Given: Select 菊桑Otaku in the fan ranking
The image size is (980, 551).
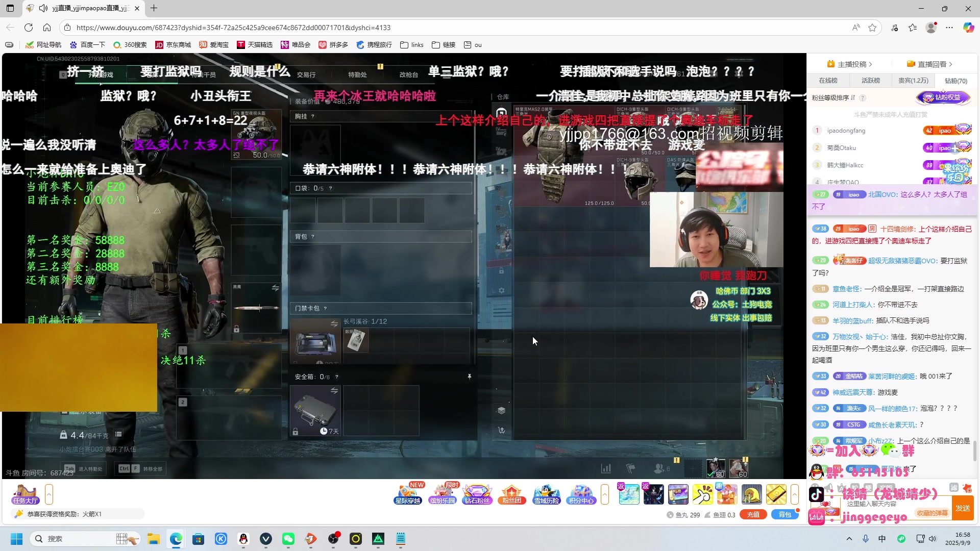Looking at the screenshot, I should (x=841, y=148).
